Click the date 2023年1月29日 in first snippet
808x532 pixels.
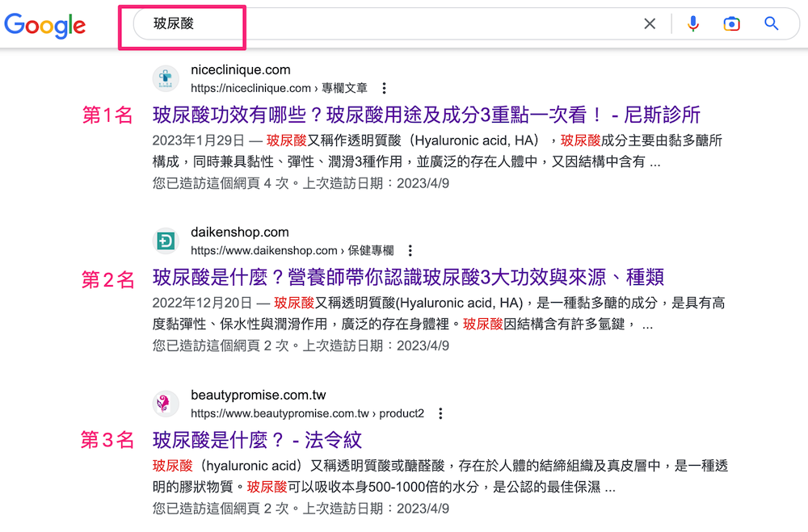[x=199, y=140]
